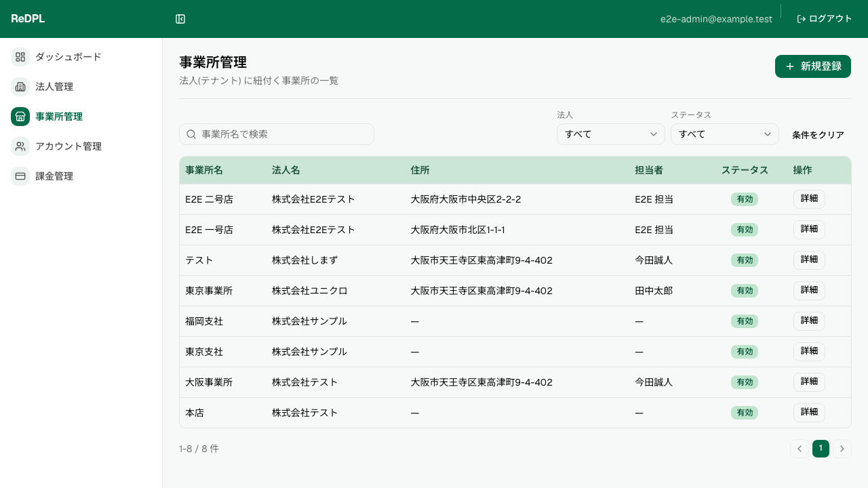Open 詳細 for E2E 二号店
868x488 pixels.
pyautogui.click(x=809, y=199)
